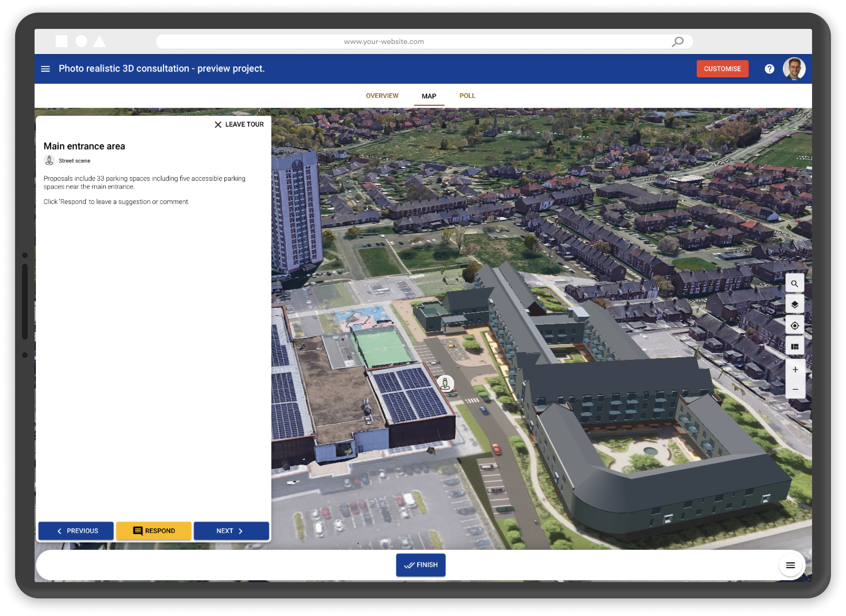Click the Customise button

click(x=722, y=69)
